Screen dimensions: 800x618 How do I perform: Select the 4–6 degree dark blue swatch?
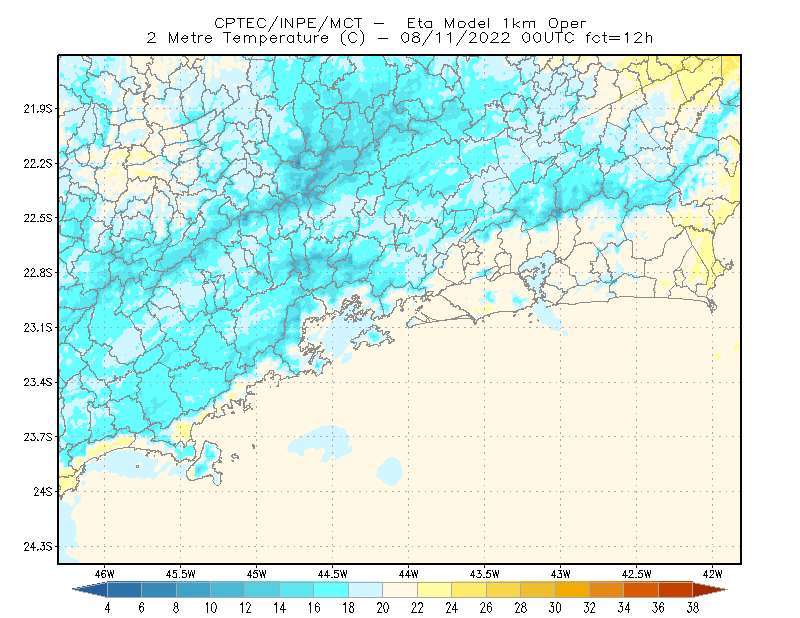pos(124,590)
